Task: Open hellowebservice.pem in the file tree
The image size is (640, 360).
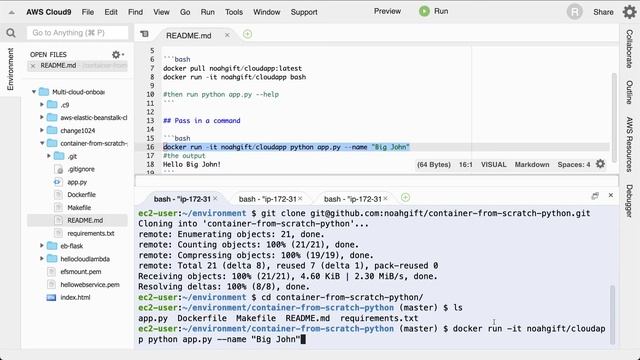Action: pos(90,285)
